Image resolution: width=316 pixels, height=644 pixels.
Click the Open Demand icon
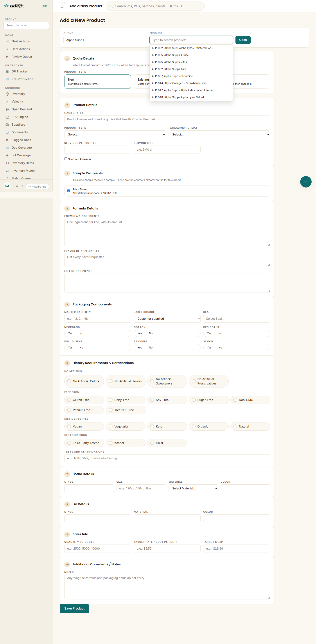click(x=7, y=109)
